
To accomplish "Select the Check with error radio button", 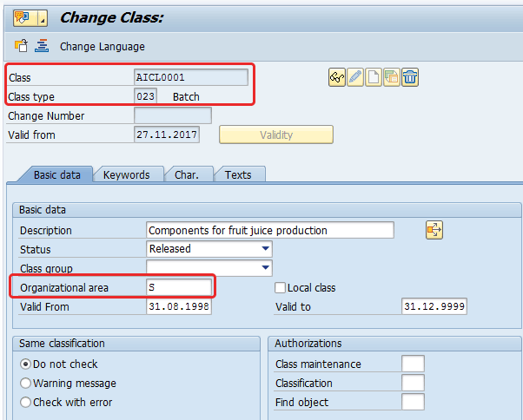I will click(25, 403).
